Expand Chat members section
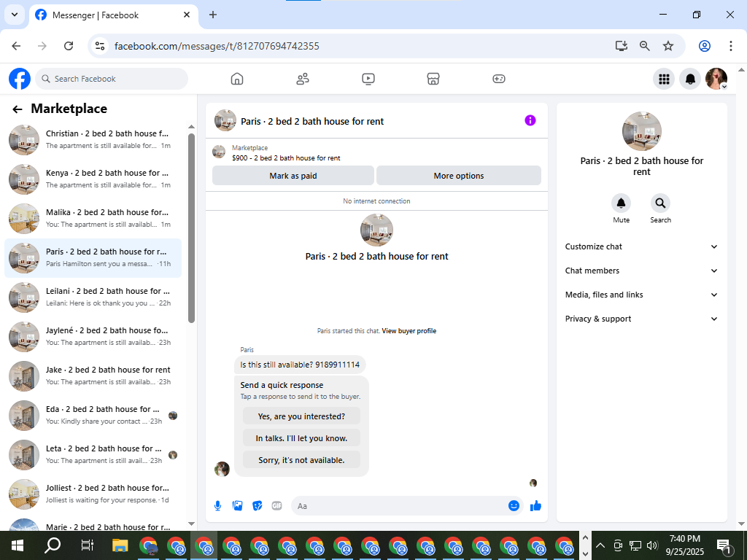The height and width of the screenshot is (560, 747). click(x=641, y=271)
